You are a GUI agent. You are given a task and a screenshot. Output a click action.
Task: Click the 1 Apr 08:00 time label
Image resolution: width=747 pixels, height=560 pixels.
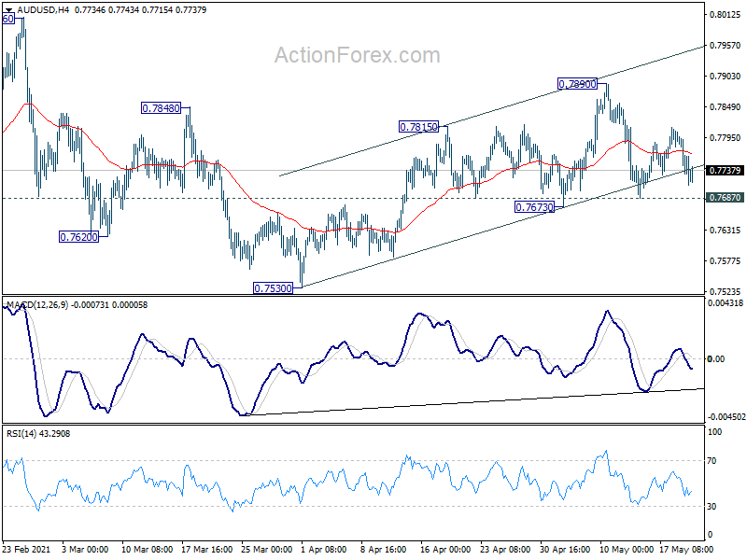coord(324,549)
